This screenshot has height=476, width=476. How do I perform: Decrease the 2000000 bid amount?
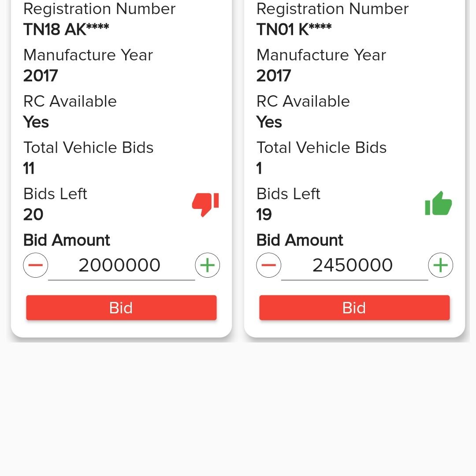coord(36,265)
